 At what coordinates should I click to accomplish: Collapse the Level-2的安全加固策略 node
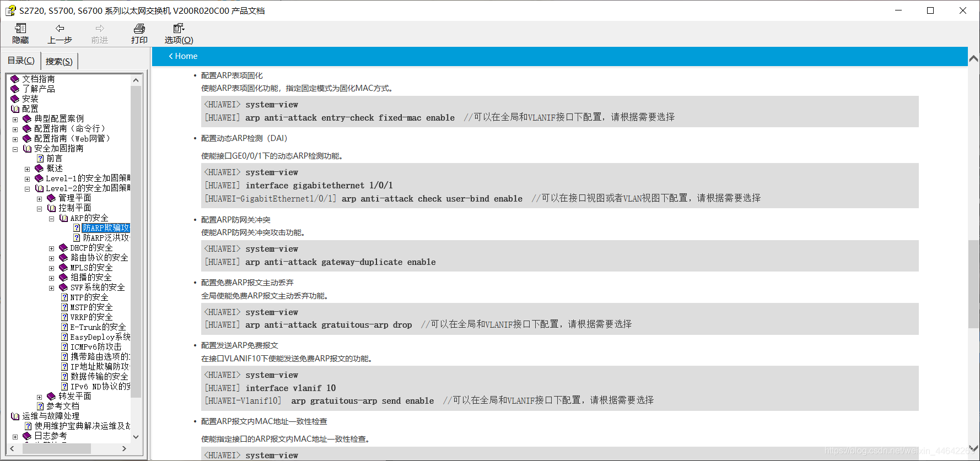pyautogui.click(x=27, y=189)
